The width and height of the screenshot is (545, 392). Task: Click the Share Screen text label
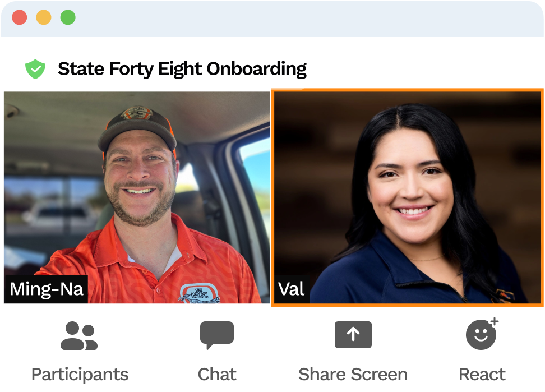353,374
